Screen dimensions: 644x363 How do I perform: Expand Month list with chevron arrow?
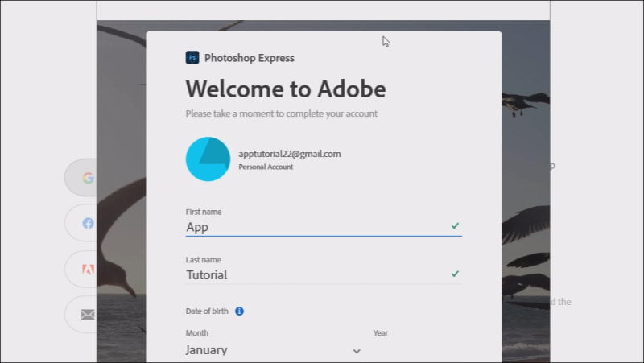pyautogui.click(x=357, y=351)
